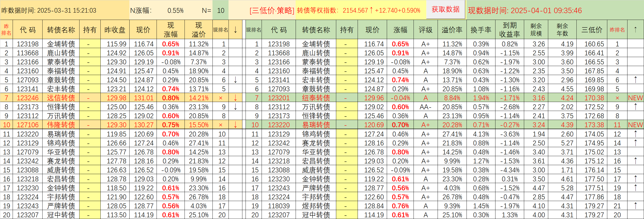
Task: Click red × in 远信转债 现排名 cell
Action: (x=221, y=98)
